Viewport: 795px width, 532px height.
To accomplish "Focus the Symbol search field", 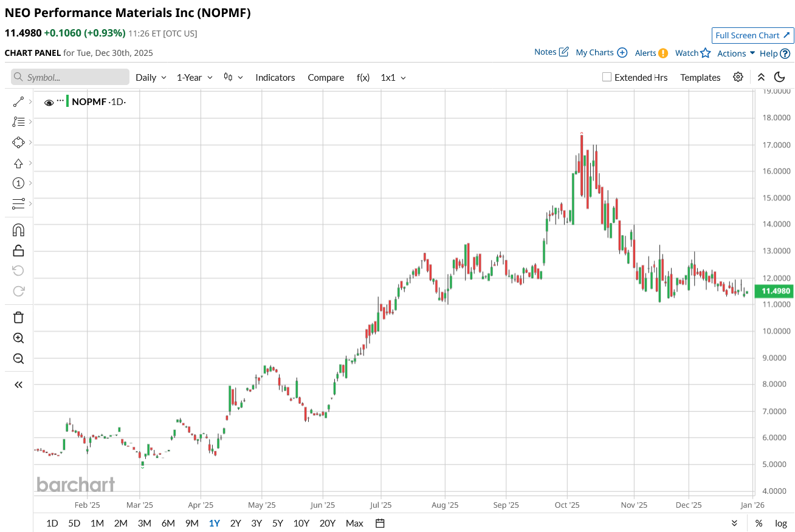I will coord(70,77).
